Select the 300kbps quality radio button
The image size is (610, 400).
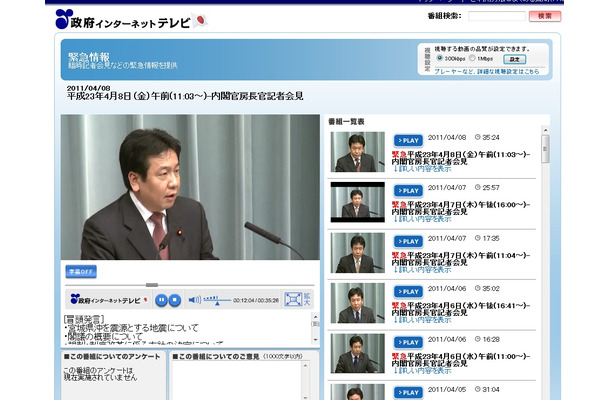[440, 58]
